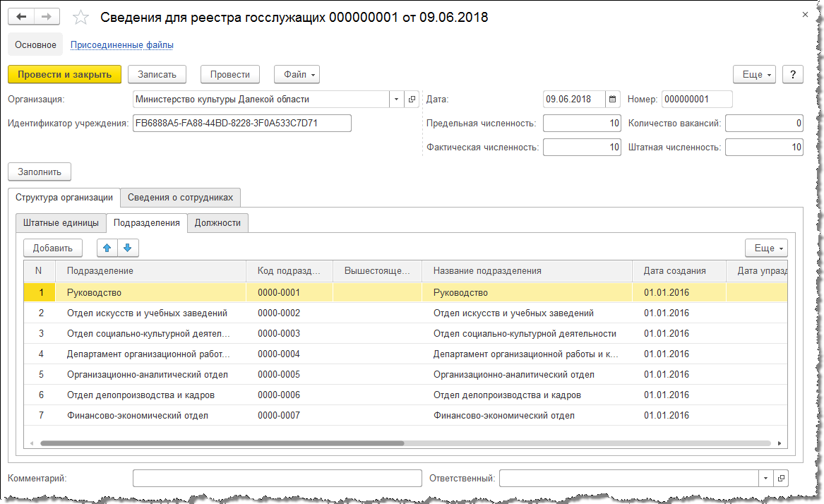Click the horizontal scrollbar thumb of table
This screenshot has width=824, height=504.
tap(222, 443)
